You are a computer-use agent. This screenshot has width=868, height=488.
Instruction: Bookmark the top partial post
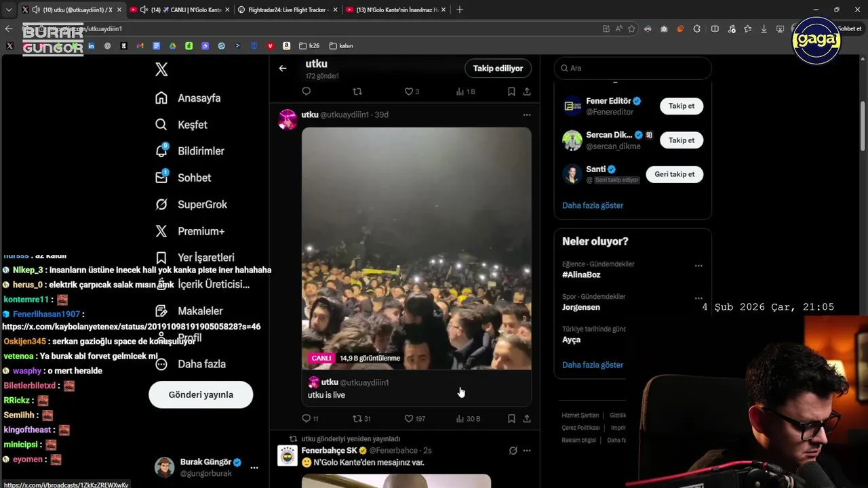point(511,91)
